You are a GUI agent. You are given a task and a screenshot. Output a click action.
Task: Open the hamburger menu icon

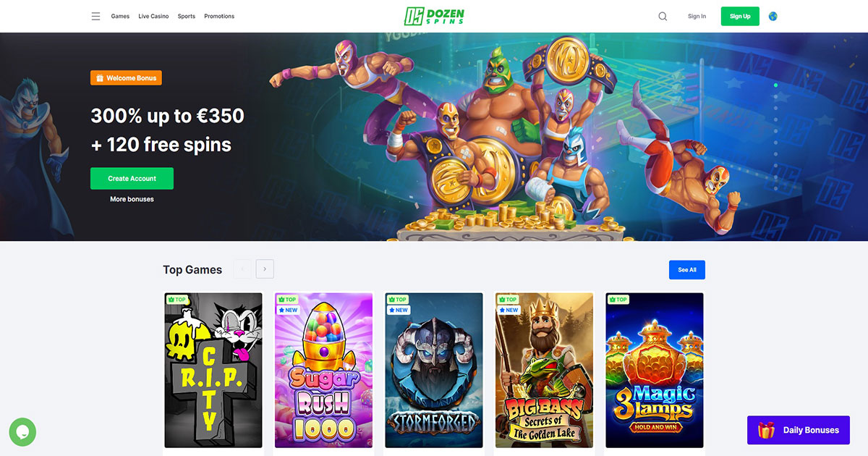[x=95, y=16]
